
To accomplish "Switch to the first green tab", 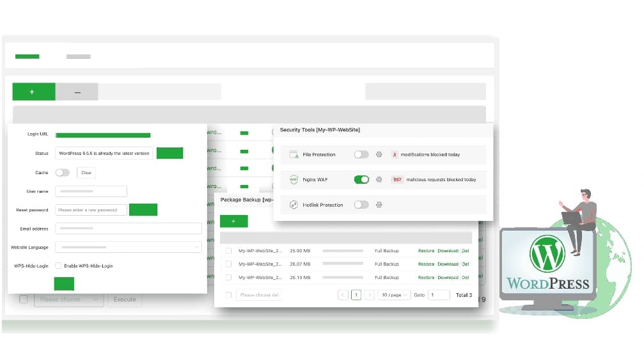I will pyautogui.click(x=27, y=56).
